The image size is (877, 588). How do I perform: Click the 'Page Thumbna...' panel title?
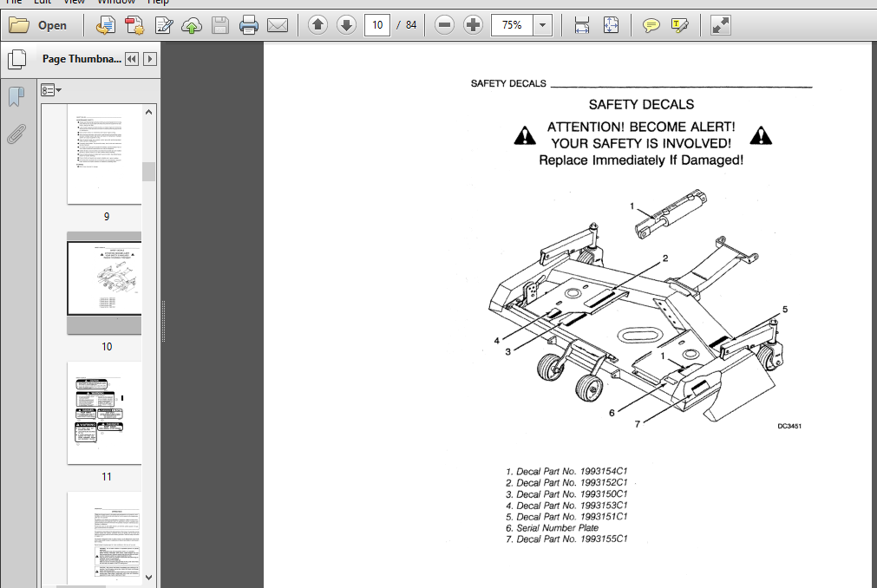82,59
